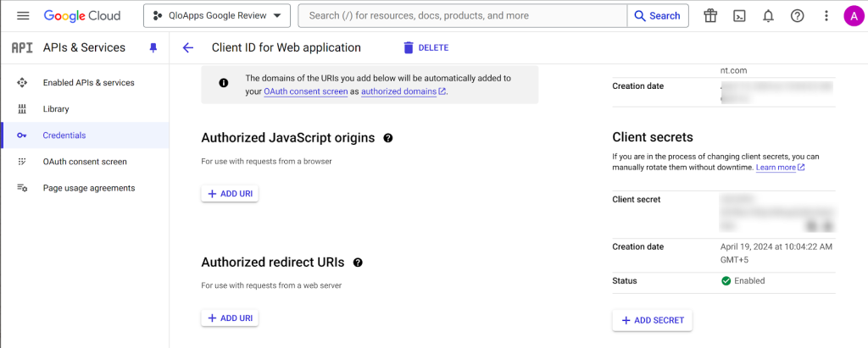The height and width of the screenshot is (348, 868).
Task: Click the ADD SECRET button
Action: coord(653,321)
